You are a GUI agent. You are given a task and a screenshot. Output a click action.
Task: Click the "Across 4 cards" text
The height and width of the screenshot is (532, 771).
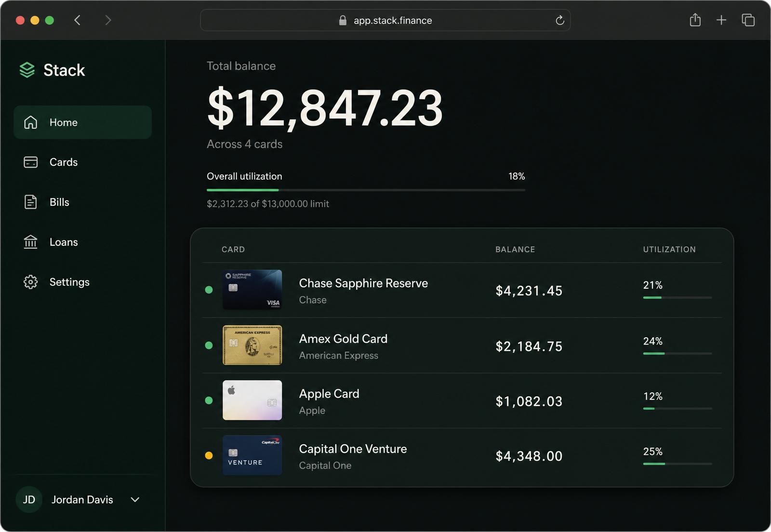coord(244,144)
